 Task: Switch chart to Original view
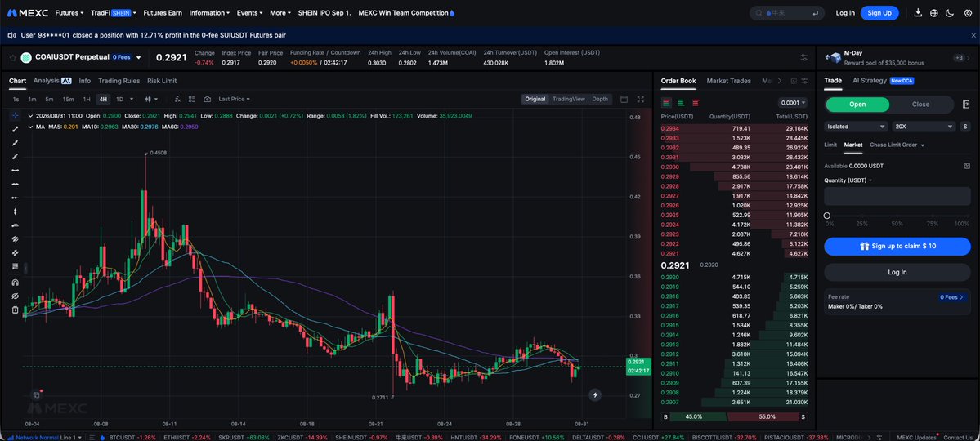535,99
